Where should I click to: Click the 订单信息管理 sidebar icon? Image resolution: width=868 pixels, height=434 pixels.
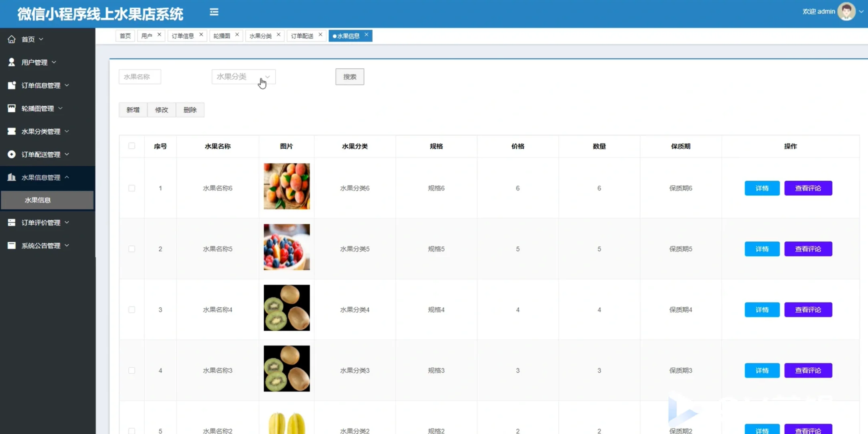pyautogui.click(x=11, y=85)
